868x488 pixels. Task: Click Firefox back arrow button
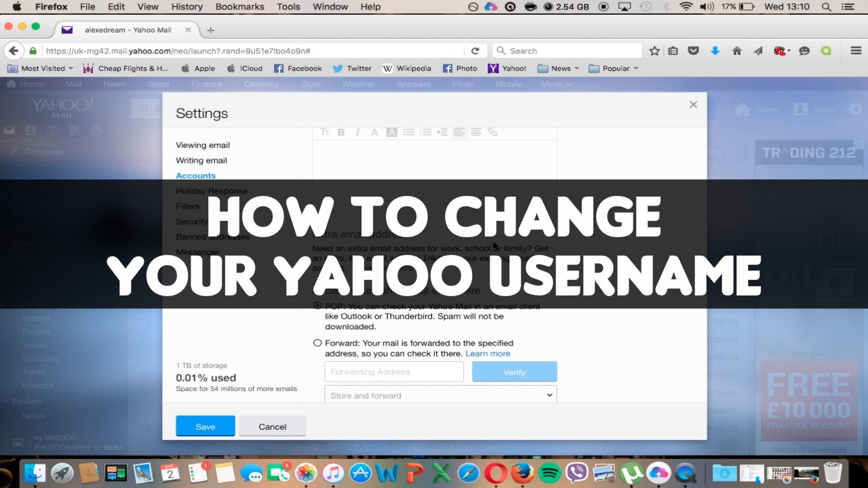pyautogui.click(x=12, y=51)
